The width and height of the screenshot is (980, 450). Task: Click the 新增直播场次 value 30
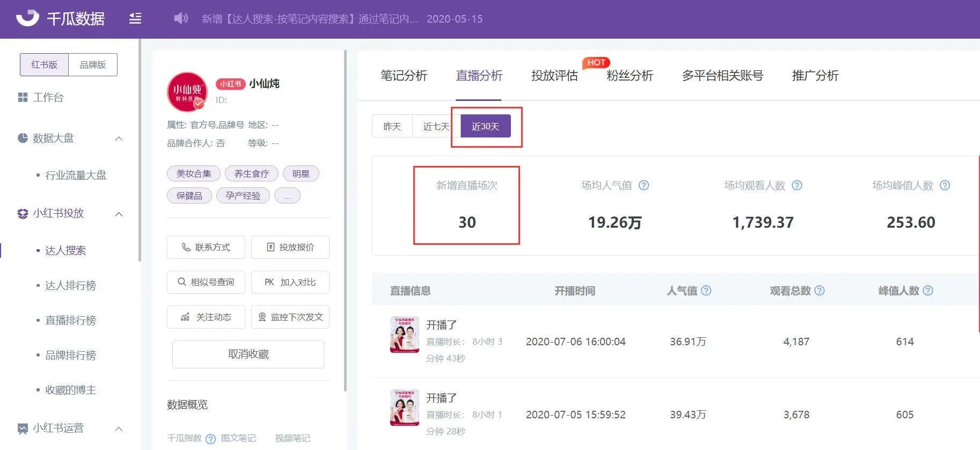click(467, 222)
